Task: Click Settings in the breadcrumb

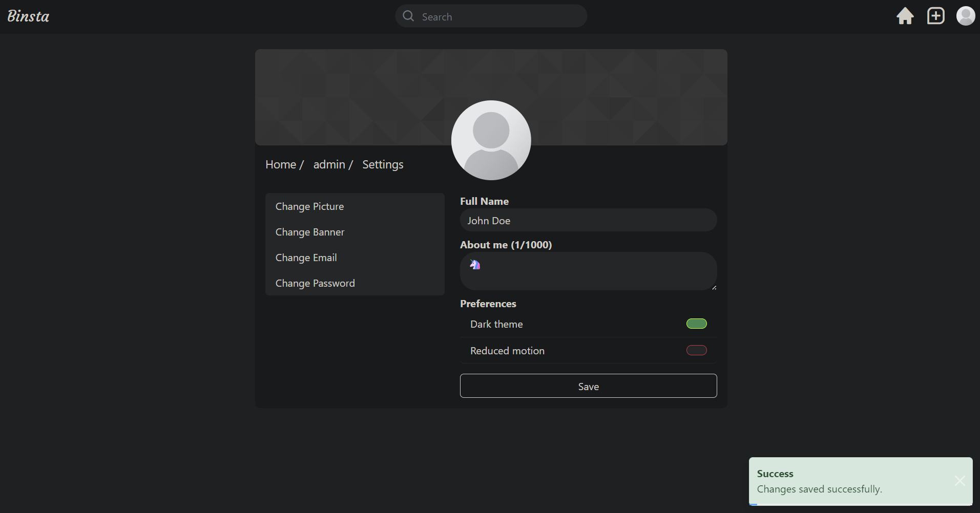Action: click(x=383, y=164)
